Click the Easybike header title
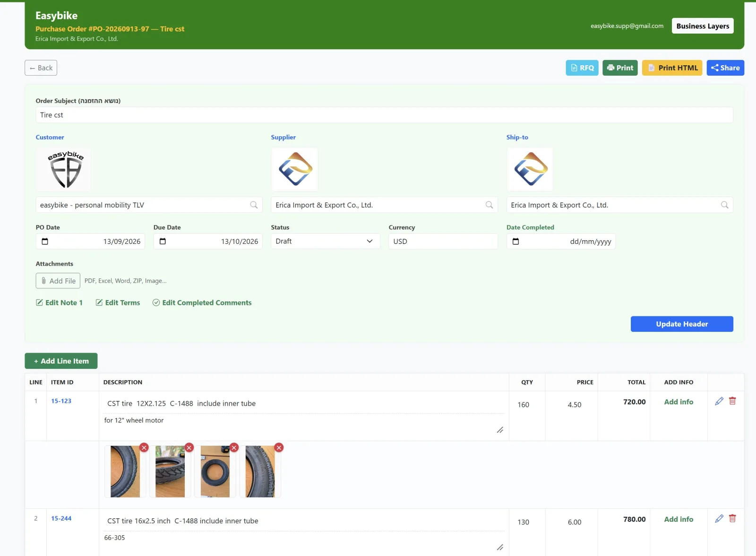The image size is (756, 556). pyautogui.click(x=56, y=16)
